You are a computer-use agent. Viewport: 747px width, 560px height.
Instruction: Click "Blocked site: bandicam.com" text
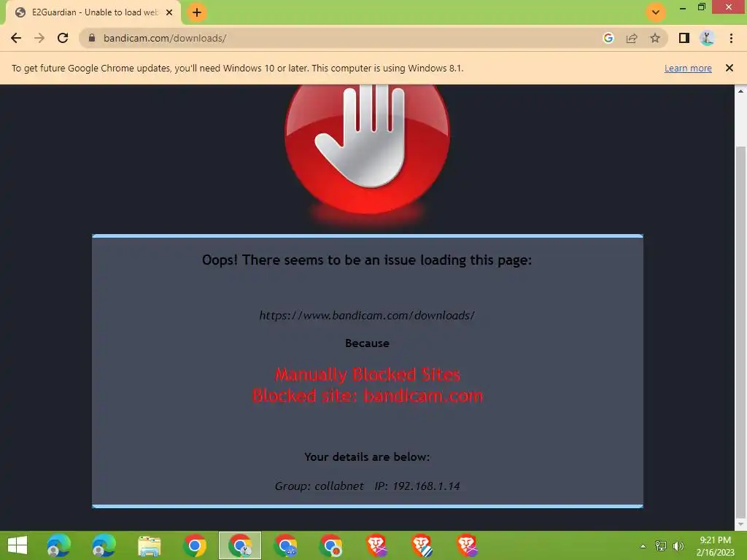(x=368, y=396)
